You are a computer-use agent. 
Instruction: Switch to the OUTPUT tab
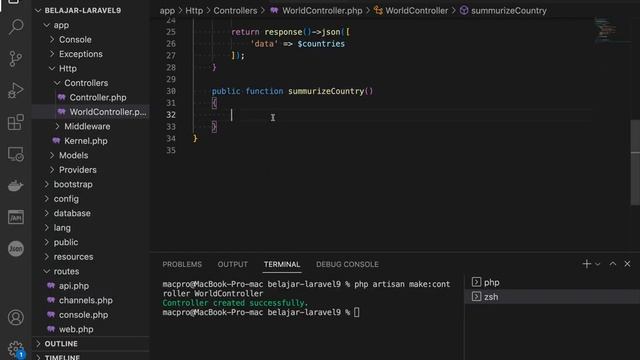233,264
